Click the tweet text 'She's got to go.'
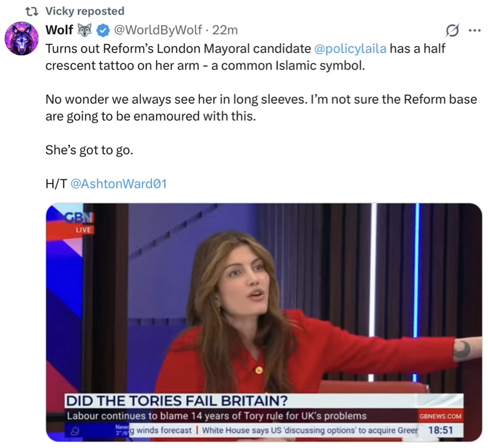Image resolution: width=488 pixels, height=448 pixels. (x=89, y=151)
